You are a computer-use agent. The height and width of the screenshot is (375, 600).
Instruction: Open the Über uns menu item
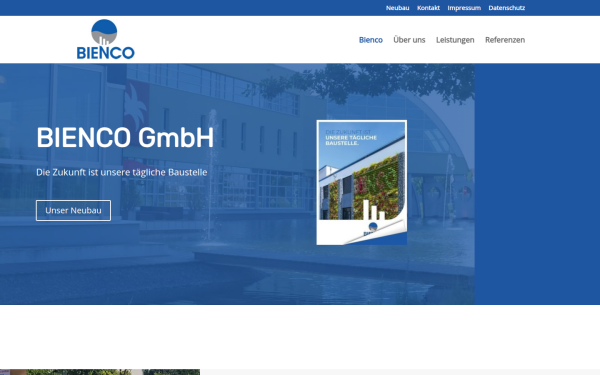[409, 40]
